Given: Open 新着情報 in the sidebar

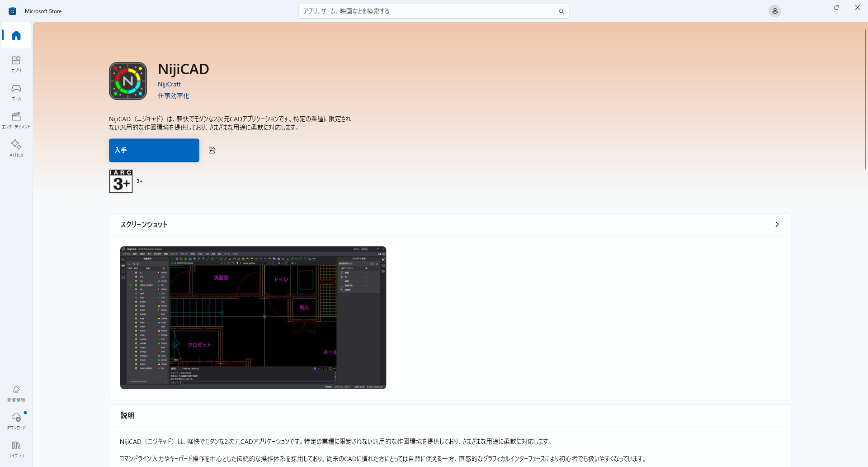Looking at the screenshot, I should coord(16,393).
